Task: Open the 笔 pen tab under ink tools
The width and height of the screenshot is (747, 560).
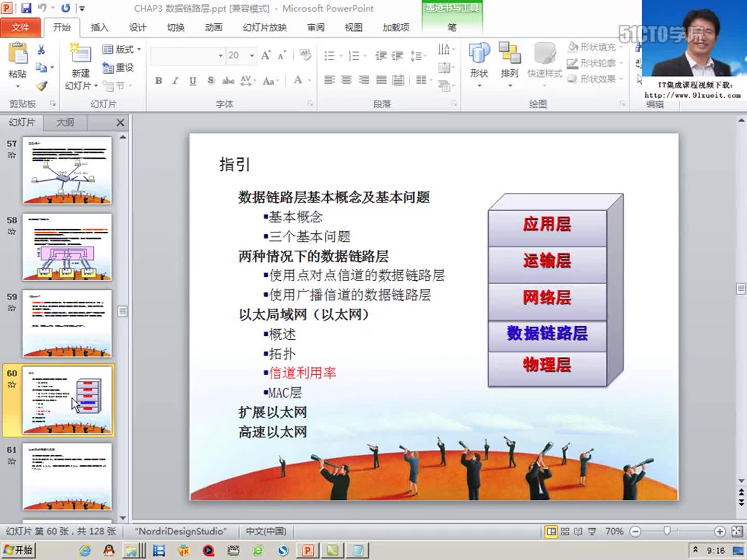Action: [452, 27]
